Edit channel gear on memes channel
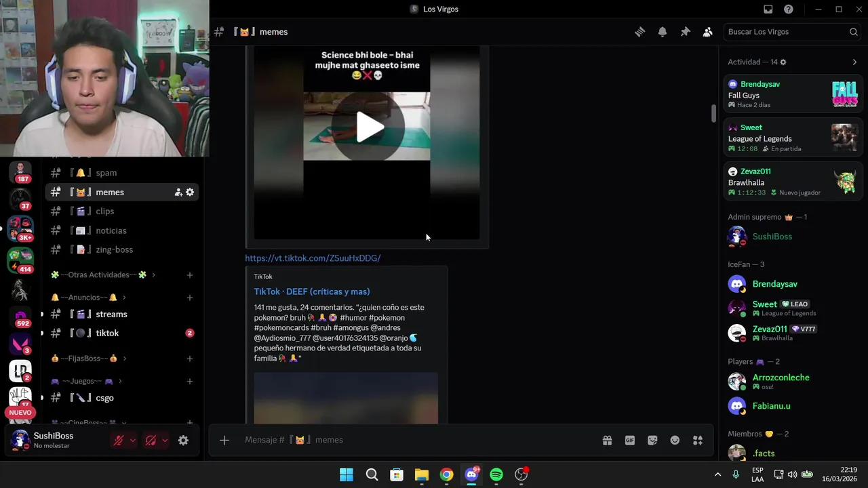 point(190,192)
